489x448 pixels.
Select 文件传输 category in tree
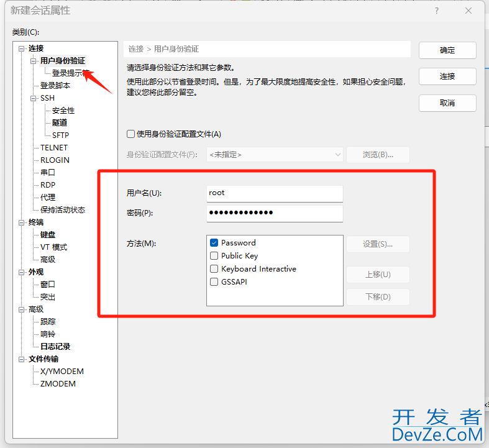43,359
